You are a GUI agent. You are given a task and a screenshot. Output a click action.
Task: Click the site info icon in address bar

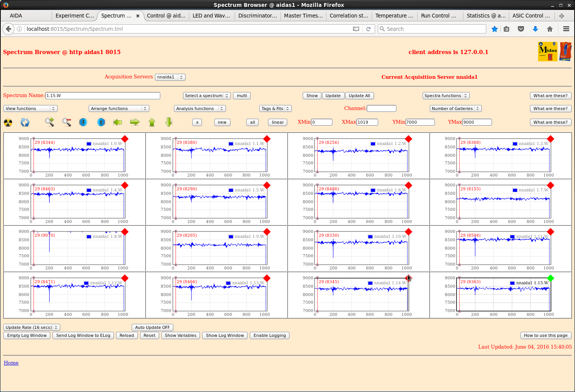tap(19, 29)
